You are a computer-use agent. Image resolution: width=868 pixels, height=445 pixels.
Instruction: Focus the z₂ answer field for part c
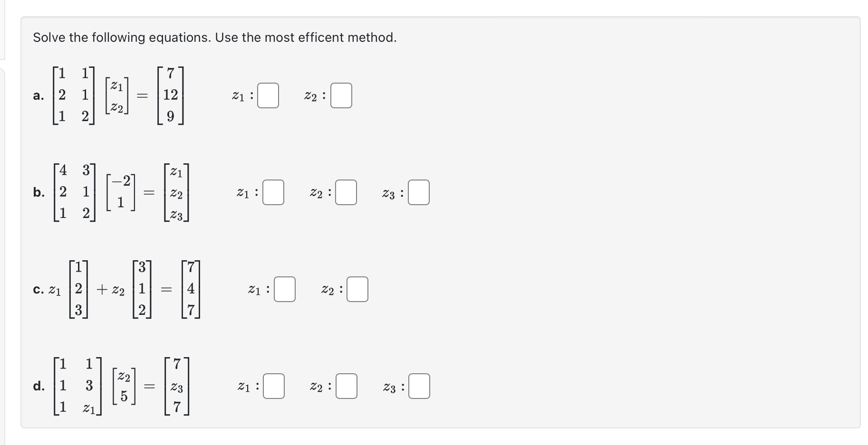(357, 289)
